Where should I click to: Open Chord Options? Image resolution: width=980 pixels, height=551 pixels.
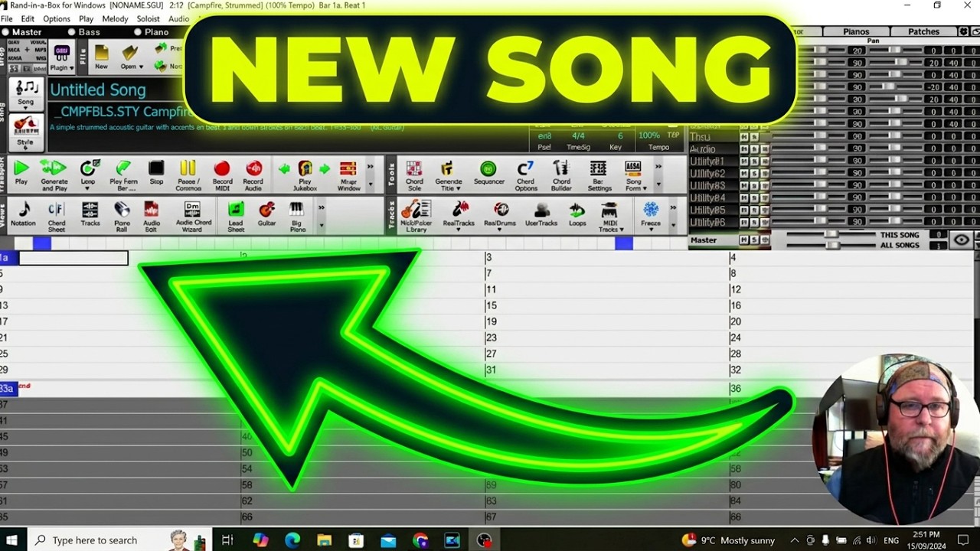(x=525, y=175)
